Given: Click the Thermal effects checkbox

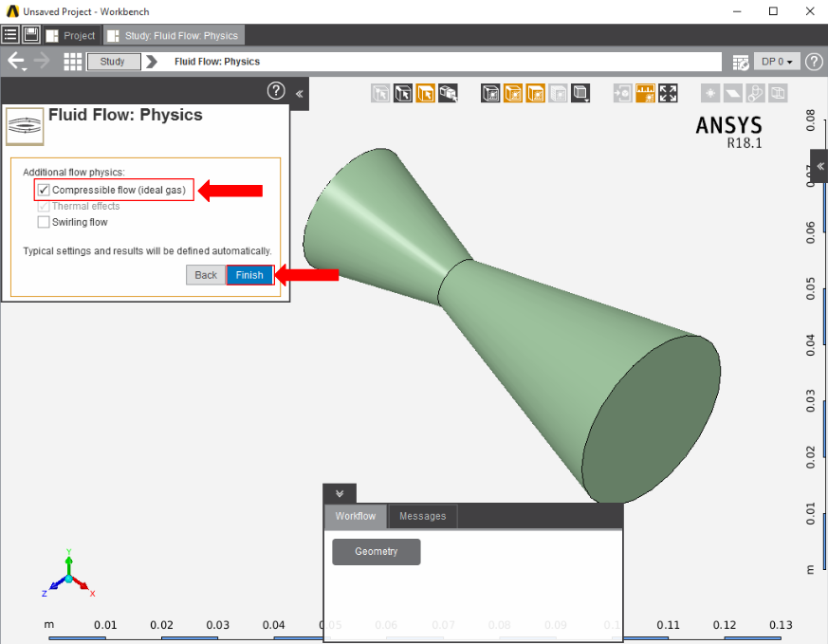Looking at the screenshot, I should 44,207.
